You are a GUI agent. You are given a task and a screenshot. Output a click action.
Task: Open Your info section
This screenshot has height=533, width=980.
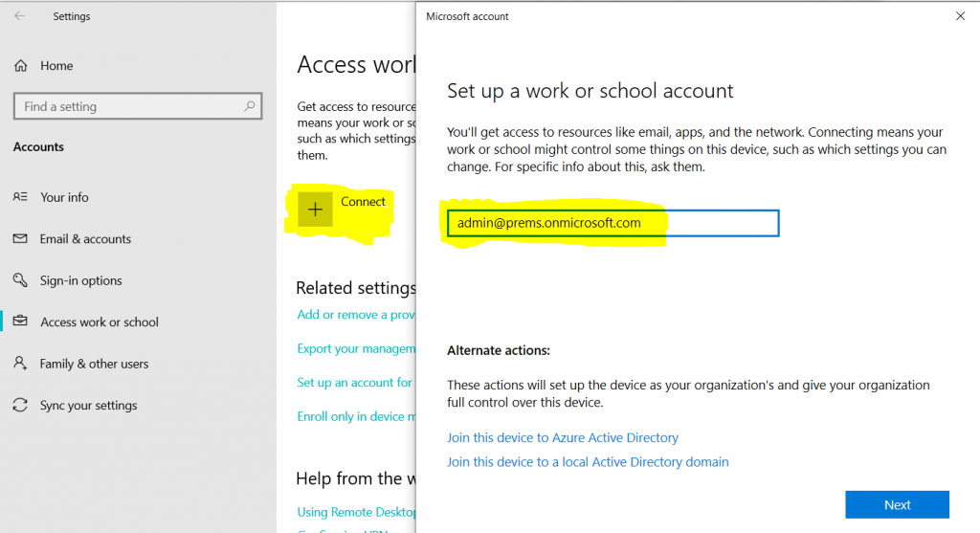point(64,197)
